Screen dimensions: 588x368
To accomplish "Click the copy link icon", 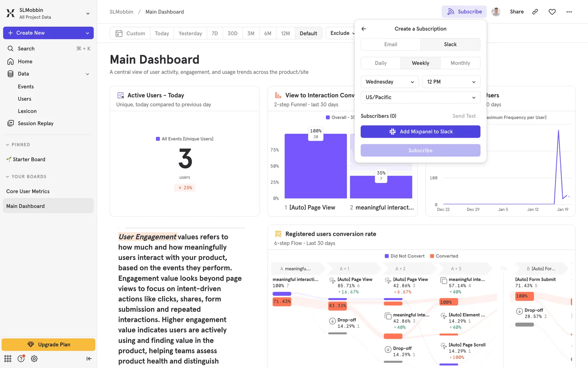I will point(535,12).
